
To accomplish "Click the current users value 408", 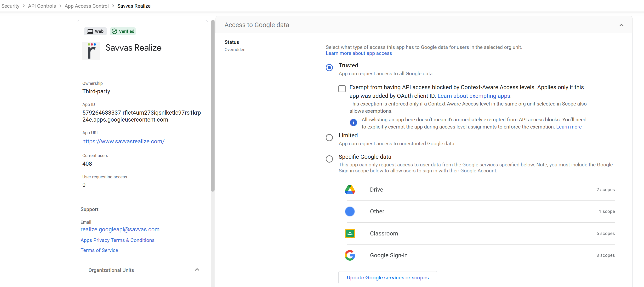I will tap(87, 164).
